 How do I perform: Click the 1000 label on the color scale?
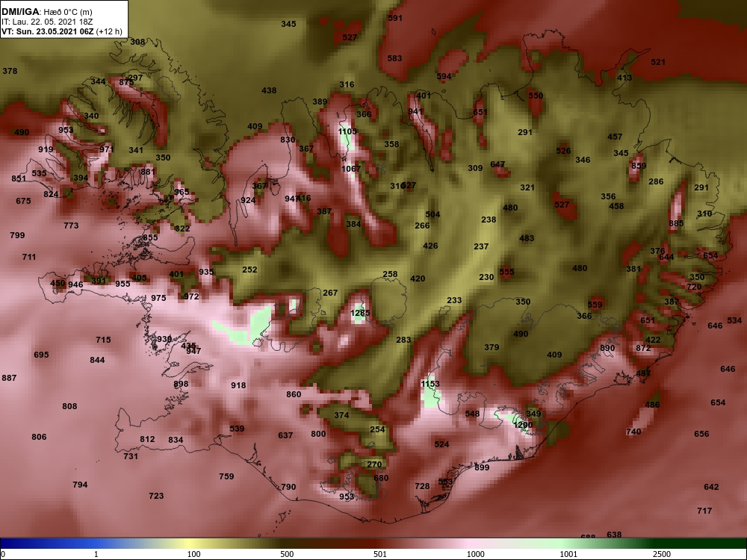[x=475, y=554]
